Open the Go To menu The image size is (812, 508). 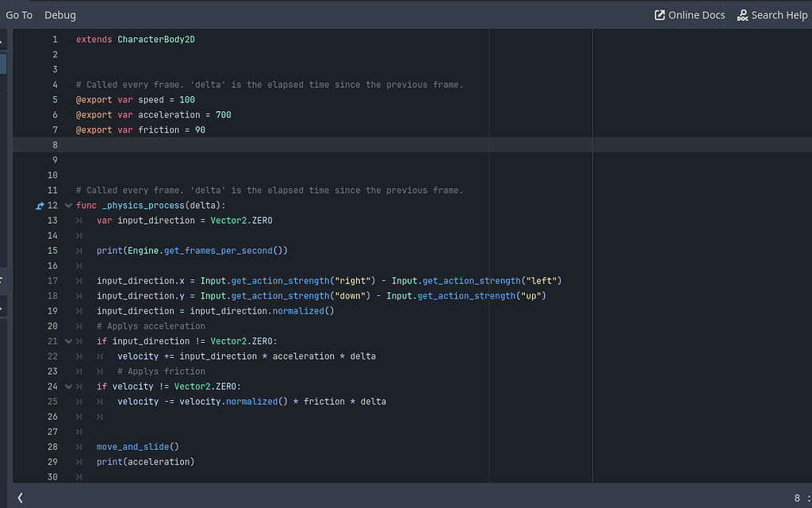19,15
